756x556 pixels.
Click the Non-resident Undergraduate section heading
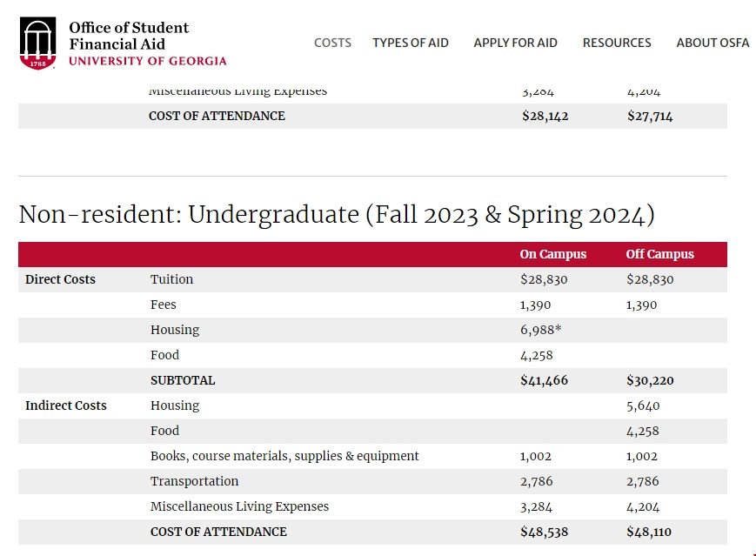pyautogui.click(x=336, y=215)
